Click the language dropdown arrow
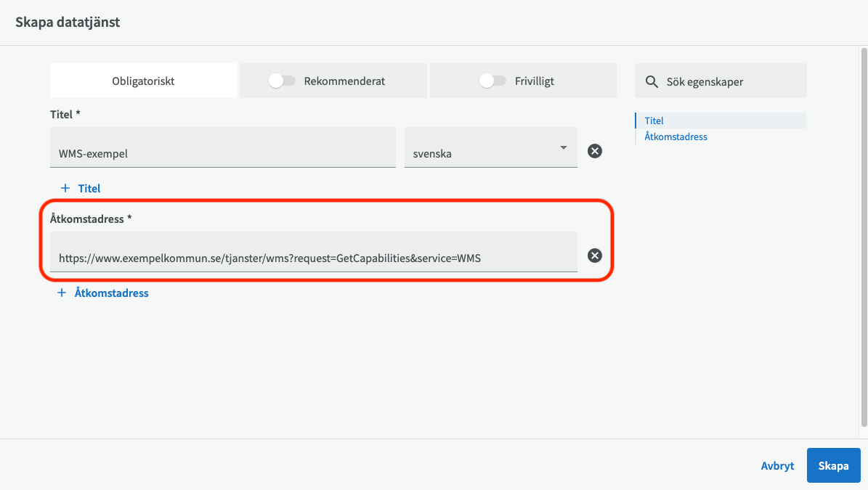 [563, 148]
